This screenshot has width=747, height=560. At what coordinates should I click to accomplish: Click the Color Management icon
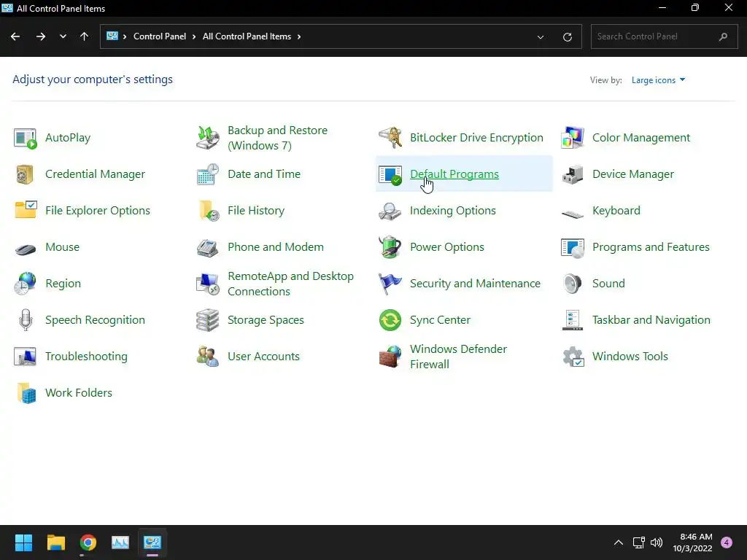click(573, 138)
